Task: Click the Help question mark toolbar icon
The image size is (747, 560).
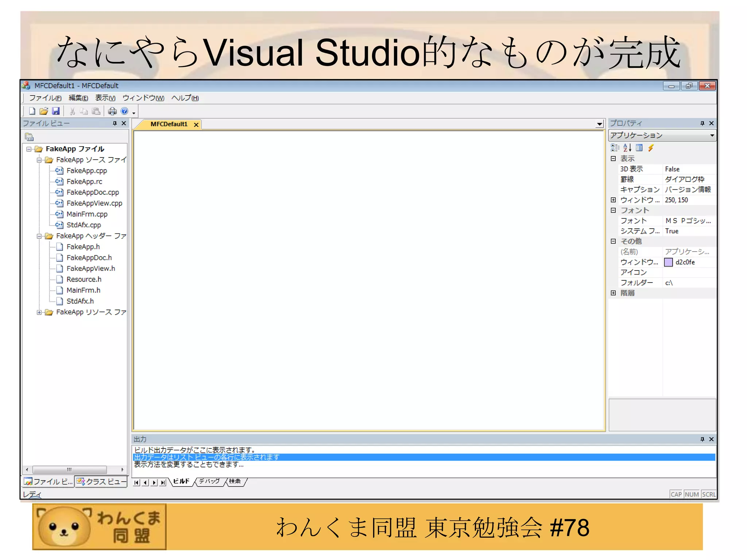Action: tap(124, 111)
